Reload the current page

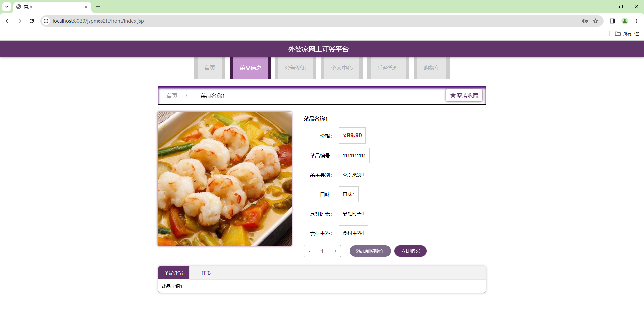click(x=32, y=21)
